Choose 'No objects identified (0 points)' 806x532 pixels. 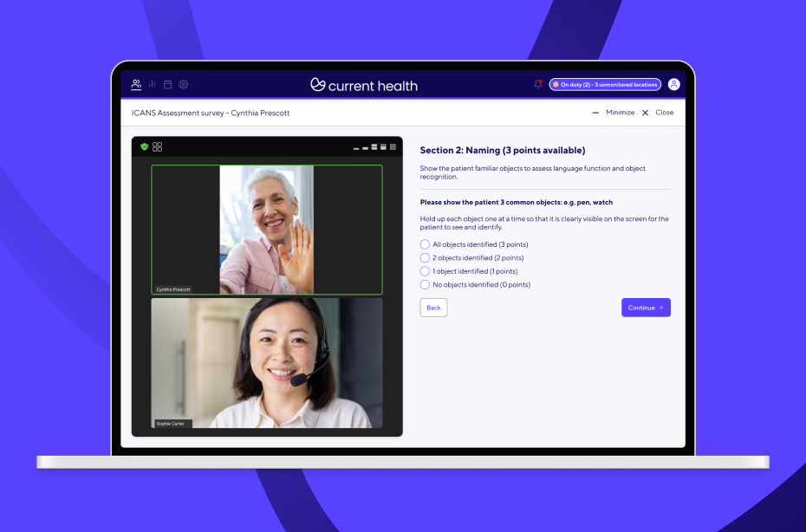tap(425, 284)
